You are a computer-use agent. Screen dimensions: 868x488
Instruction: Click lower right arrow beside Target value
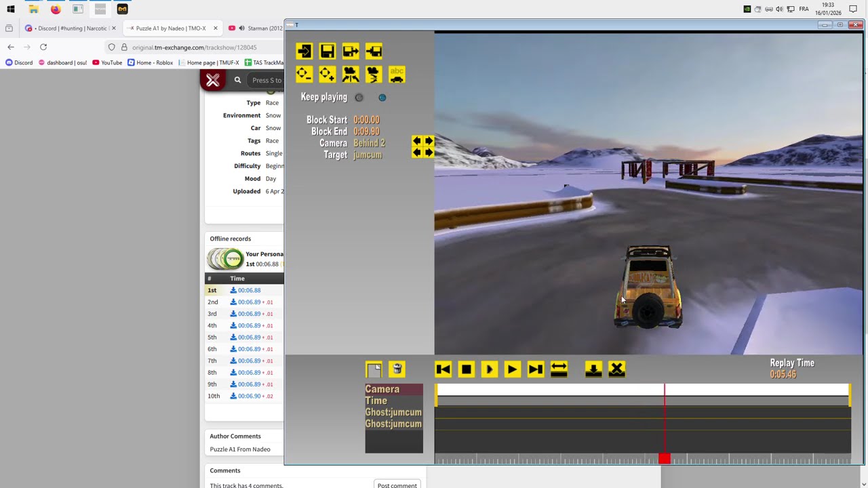pos(428,152)
